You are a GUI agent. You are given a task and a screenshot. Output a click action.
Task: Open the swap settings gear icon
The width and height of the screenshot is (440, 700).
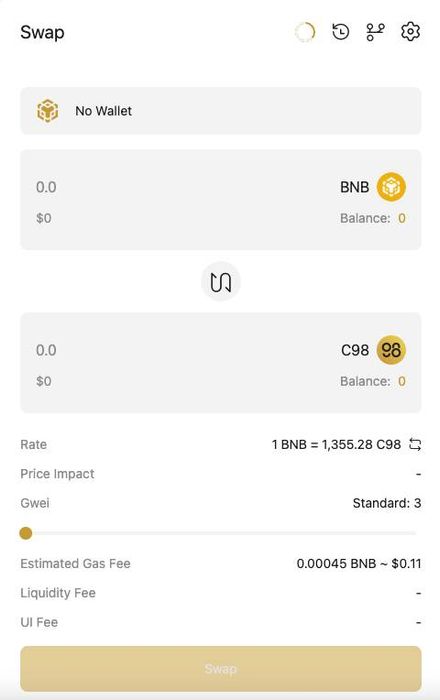point(410,32)
